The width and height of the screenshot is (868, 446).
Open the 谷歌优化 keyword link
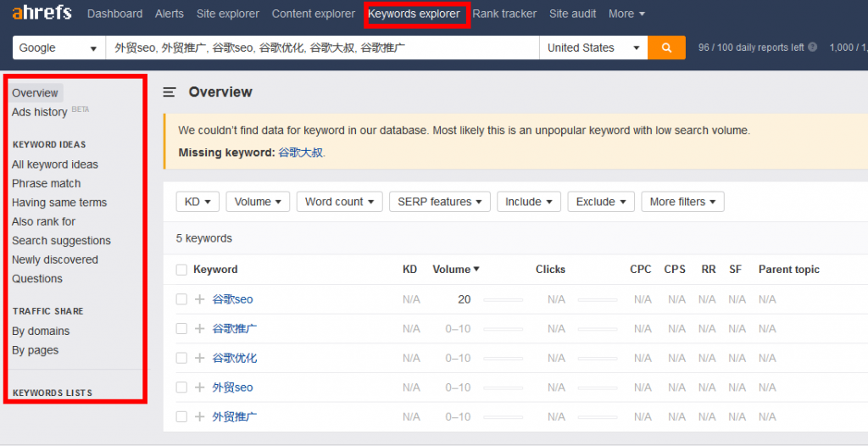point(235,358)
